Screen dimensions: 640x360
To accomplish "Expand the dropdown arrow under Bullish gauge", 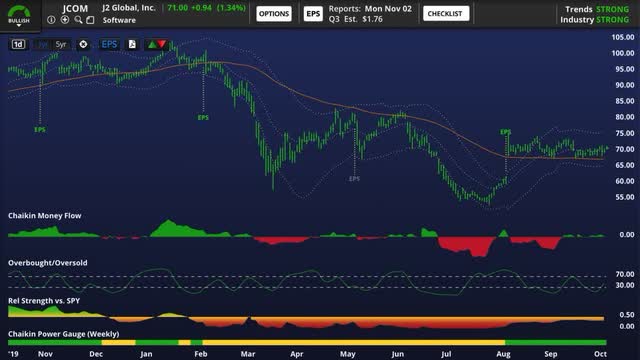I will pyautogui.click(x=19, y=25).
